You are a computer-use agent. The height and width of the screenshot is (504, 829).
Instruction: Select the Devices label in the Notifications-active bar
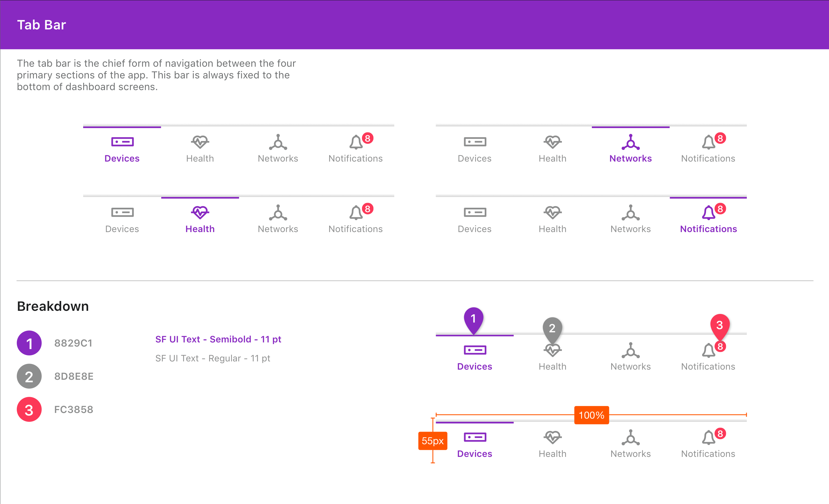point(475,229)
